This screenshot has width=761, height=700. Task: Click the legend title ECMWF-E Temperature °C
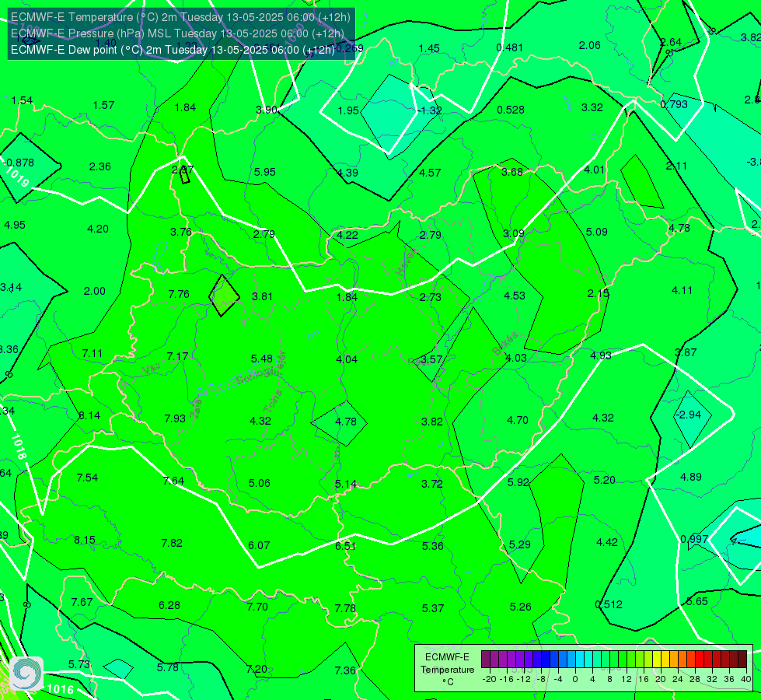click(x=447, y=670)
